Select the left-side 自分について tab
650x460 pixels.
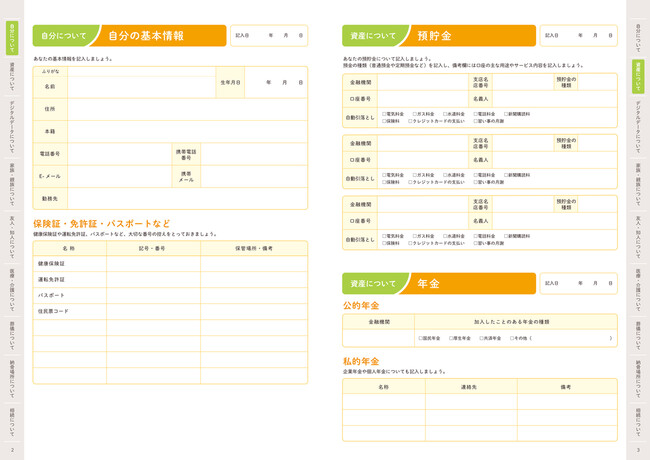click(12, 36)
